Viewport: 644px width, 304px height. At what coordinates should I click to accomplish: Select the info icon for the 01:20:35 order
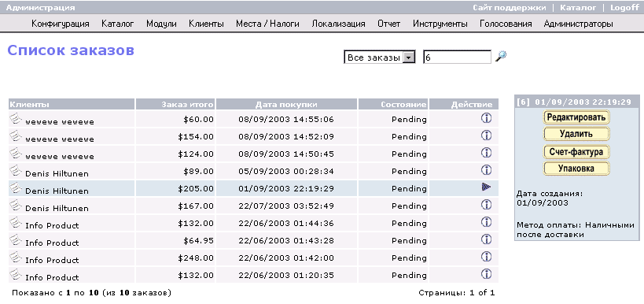(x=486, y=274)
